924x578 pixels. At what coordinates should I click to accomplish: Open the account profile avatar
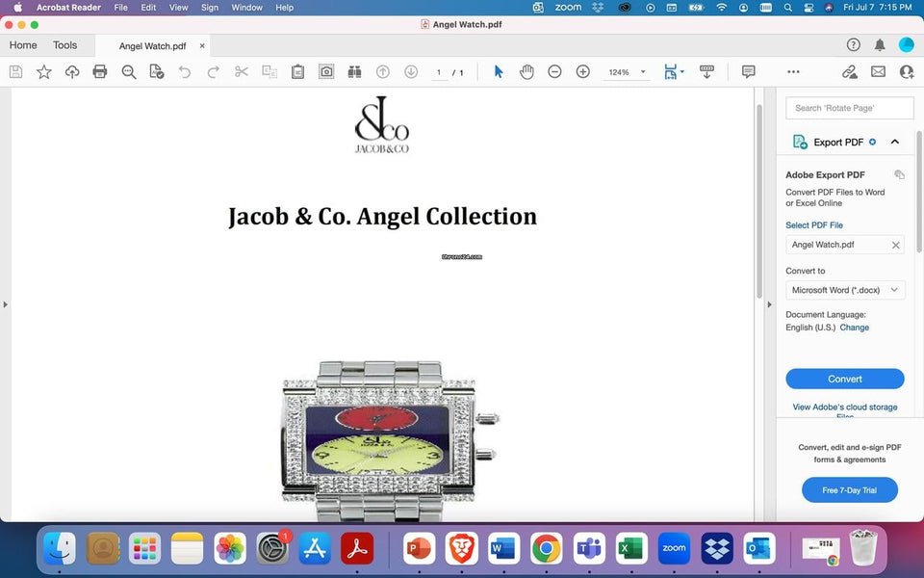[907, 45]
